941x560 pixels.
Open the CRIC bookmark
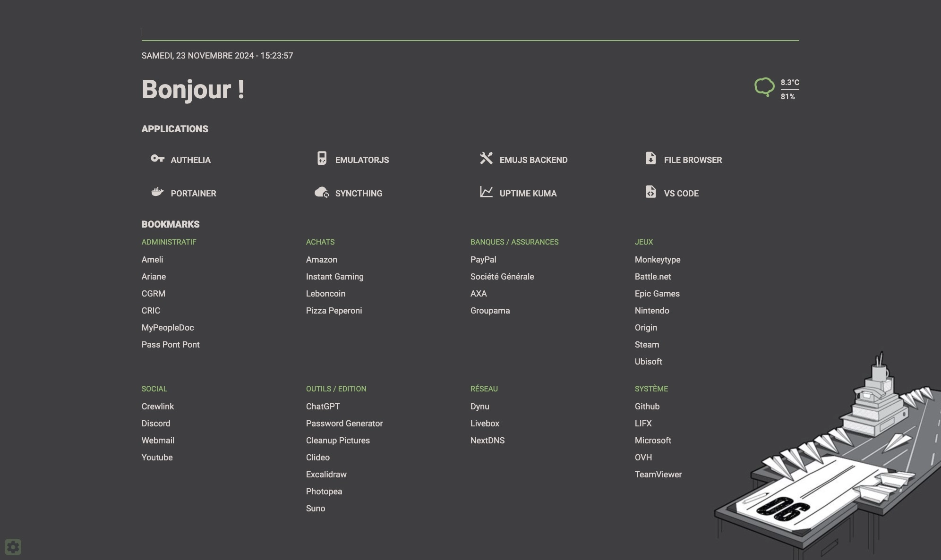(x=151, y=311)
